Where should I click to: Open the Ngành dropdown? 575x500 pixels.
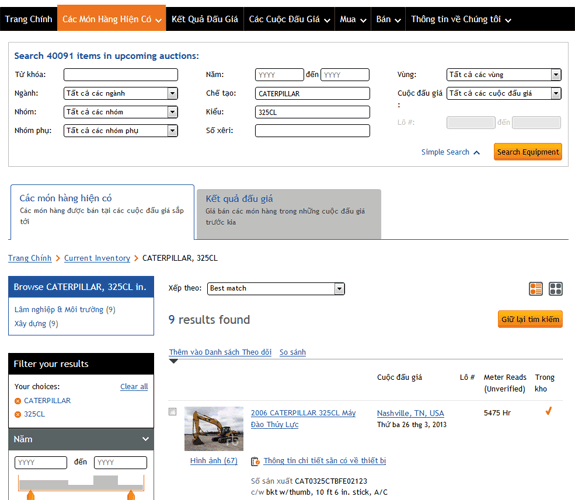121,93
